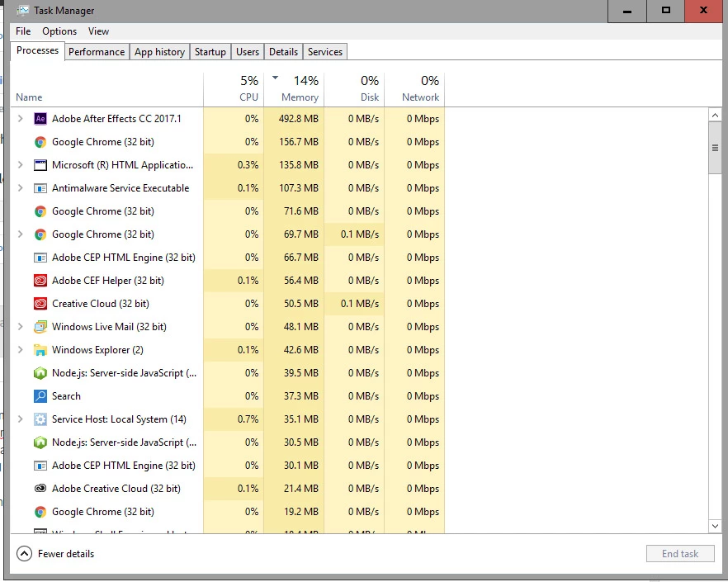Sort by the Network column header
728x582 pixels.
(x=414, y=89)
